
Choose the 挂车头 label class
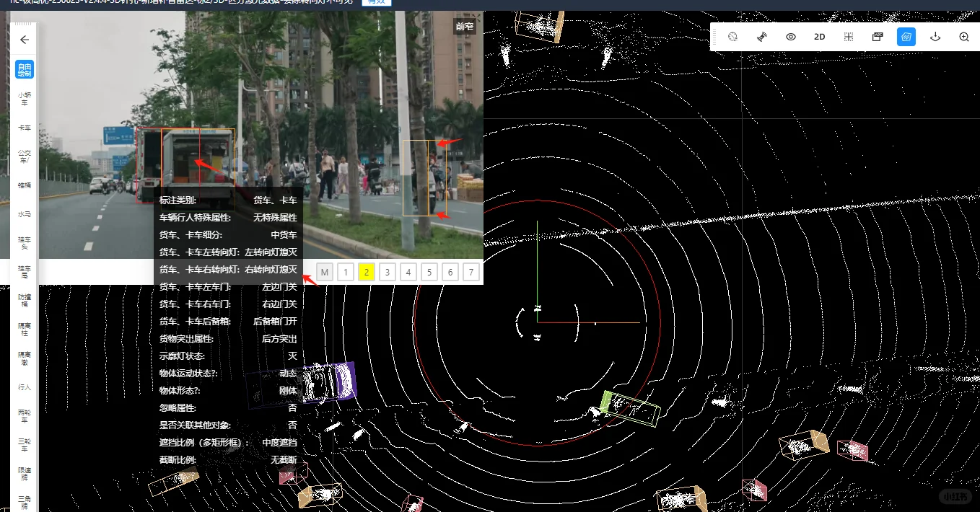pyautogui.click(x=25, y=243)
